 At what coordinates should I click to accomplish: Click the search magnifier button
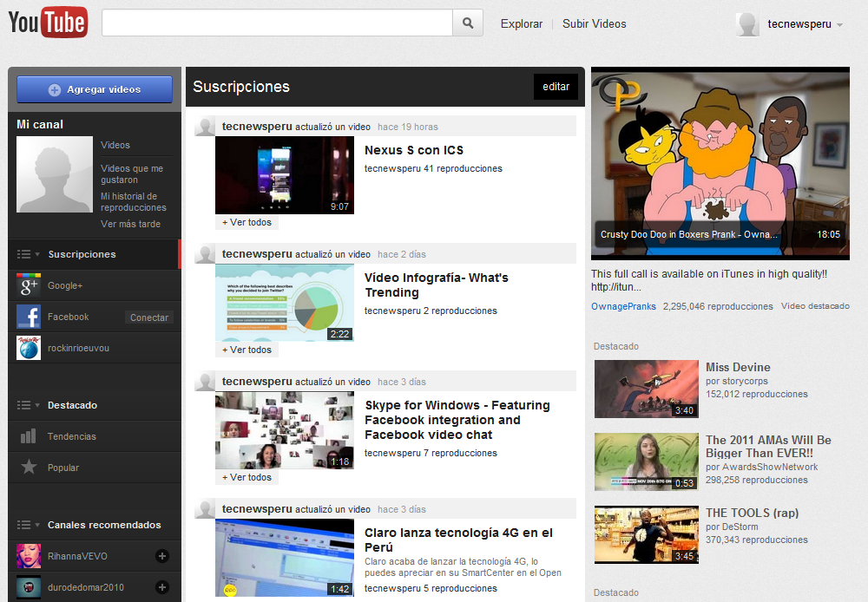[x=468, y=23]
